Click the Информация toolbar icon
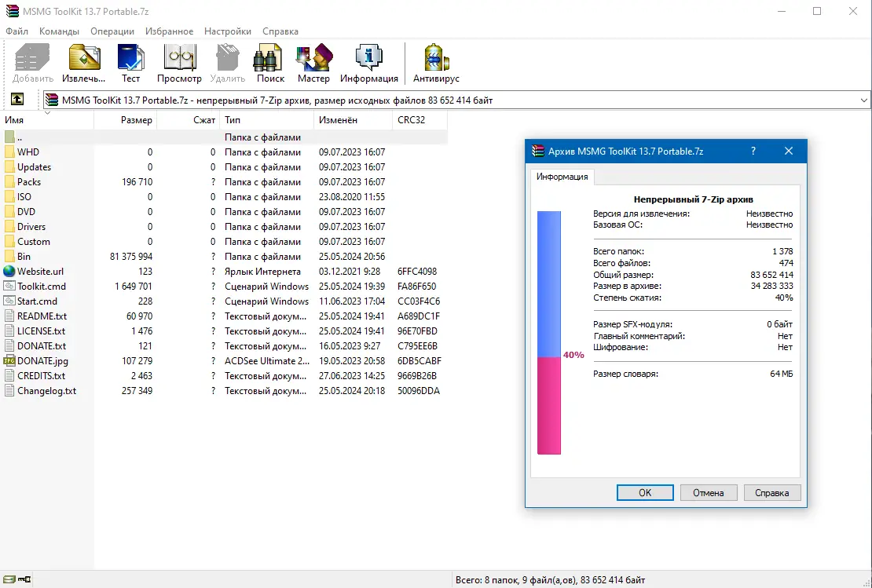Viewport: 872px width, 588px height. pos(369,63)
